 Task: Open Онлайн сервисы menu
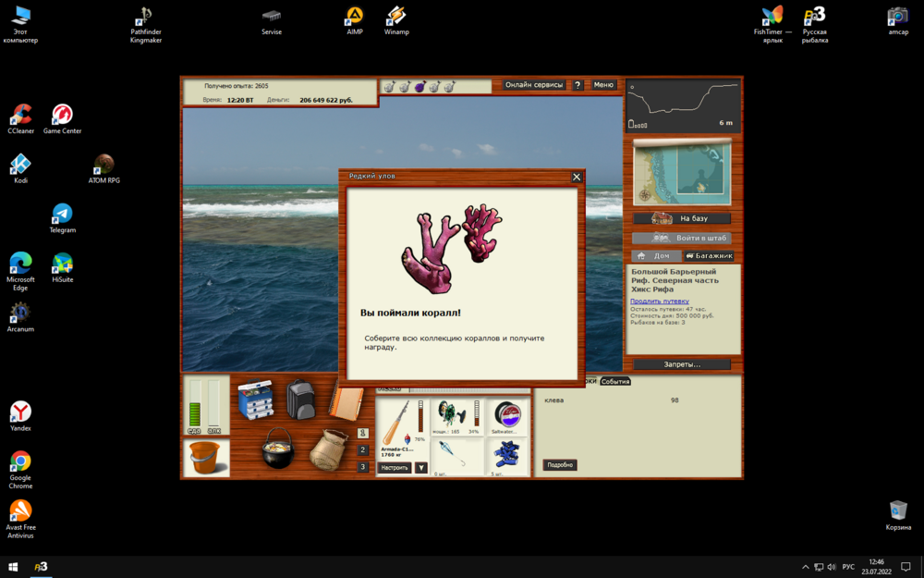coord(534,85)
